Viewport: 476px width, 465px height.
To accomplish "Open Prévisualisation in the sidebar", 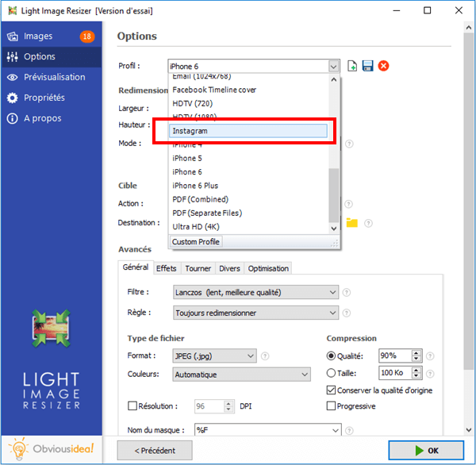I will [51, 77].
